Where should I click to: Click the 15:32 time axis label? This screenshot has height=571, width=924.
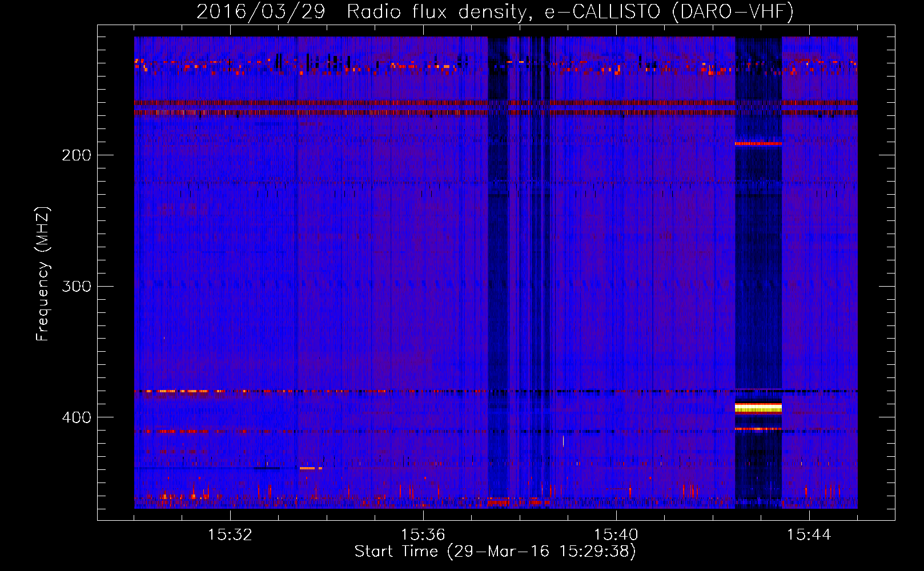click(x=230, y=535)
